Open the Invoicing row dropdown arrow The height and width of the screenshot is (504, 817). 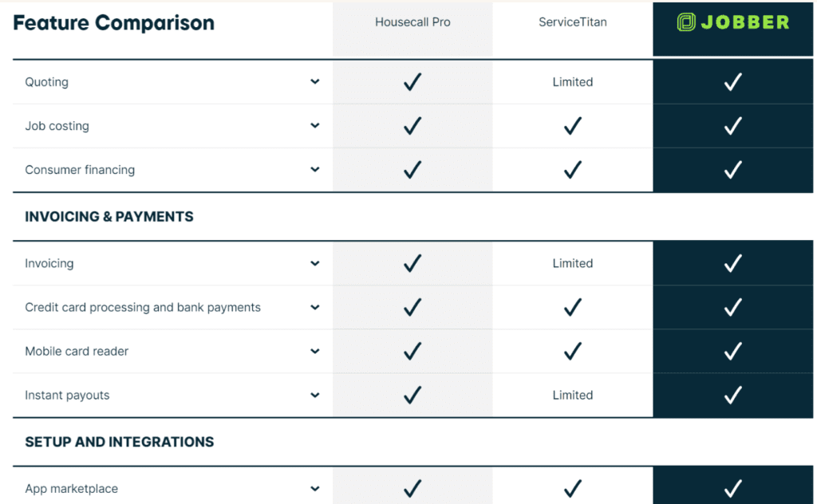pyautogui.click(x=315, y=263)
